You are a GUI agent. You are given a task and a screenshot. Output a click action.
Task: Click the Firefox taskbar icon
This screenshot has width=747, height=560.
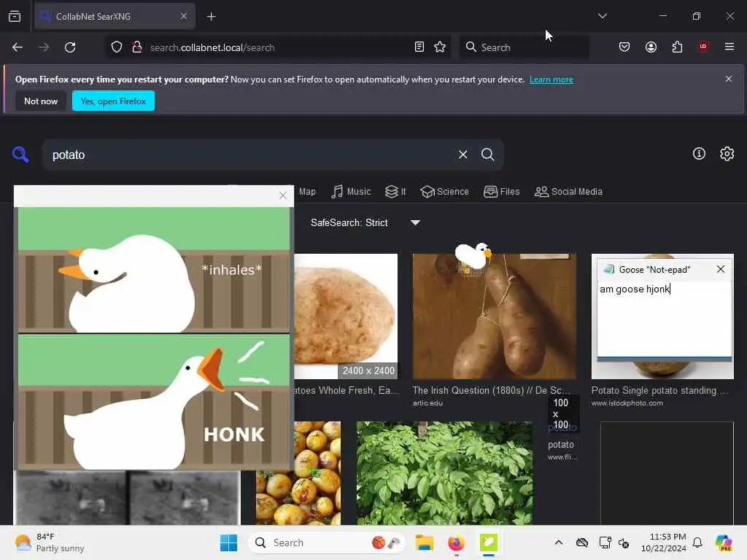tap(456, 542)
